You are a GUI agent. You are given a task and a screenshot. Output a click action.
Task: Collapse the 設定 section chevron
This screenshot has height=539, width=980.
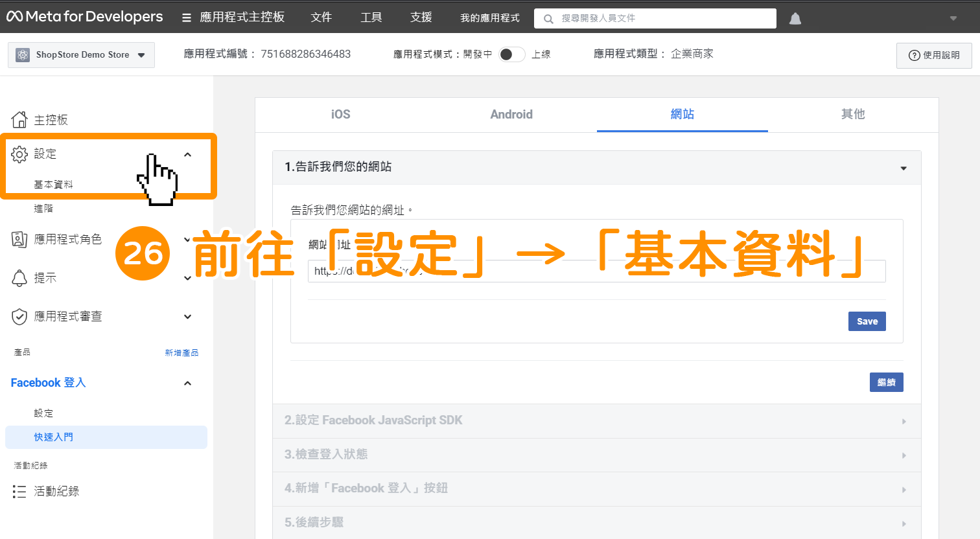[x=188, y=154]
